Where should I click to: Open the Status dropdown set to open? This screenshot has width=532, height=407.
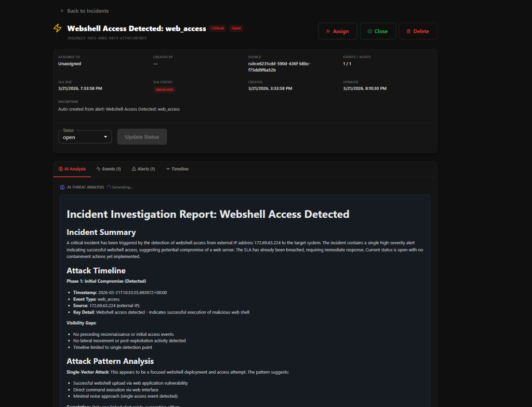[85, 137]
